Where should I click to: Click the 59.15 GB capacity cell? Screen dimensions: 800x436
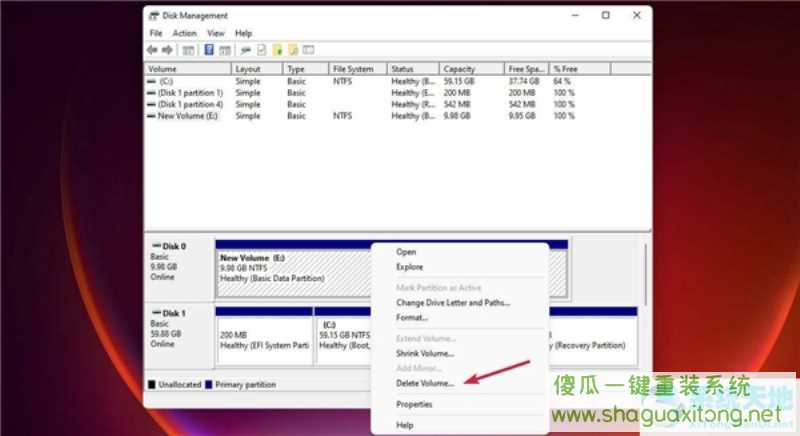tap(459, 82)
